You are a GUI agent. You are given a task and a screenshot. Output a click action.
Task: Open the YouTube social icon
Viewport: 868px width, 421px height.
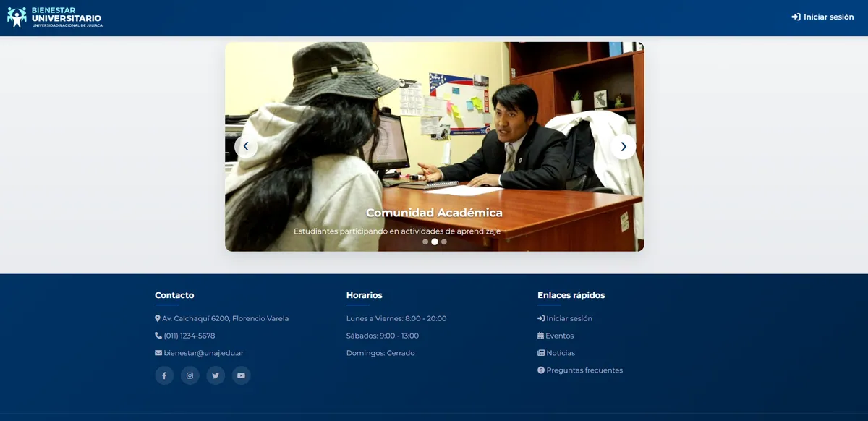[x=242, y=375]
